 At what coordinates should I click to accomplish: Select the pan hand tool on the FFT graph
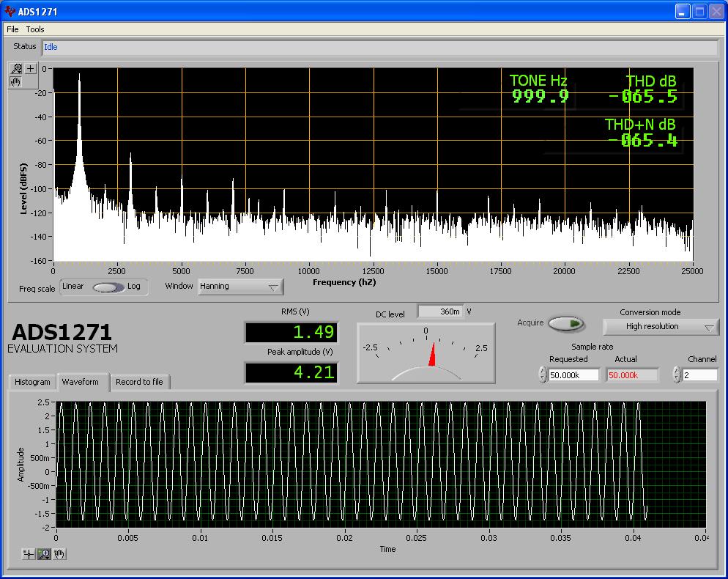point(16,82)
